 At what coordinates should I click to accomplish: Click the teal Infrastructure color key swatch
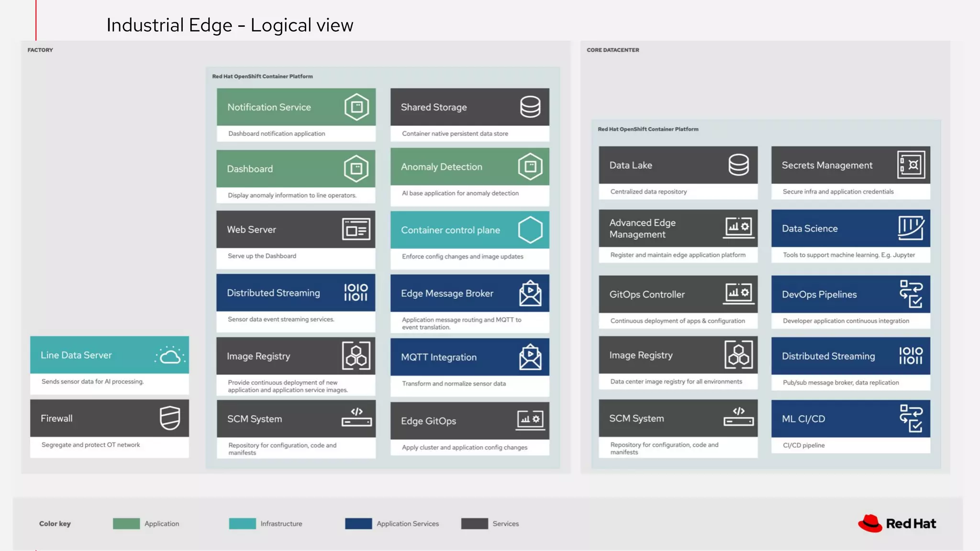242,524
